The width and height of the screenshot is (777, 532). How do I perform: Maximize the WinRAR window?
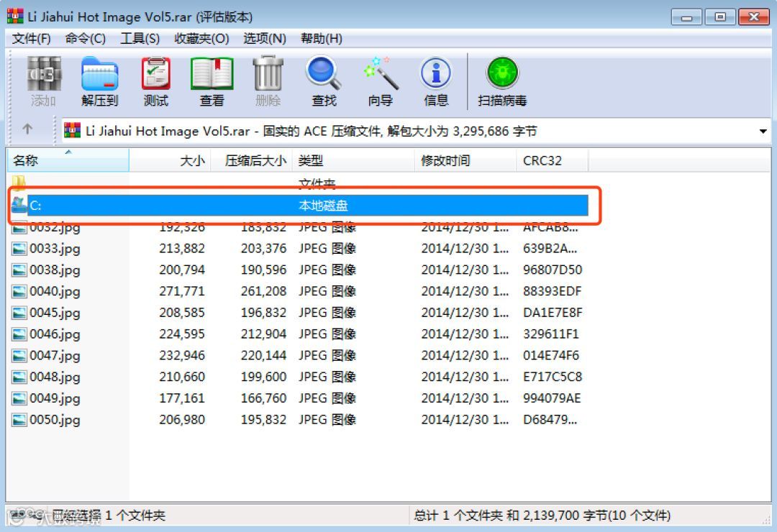click(720, 17)
